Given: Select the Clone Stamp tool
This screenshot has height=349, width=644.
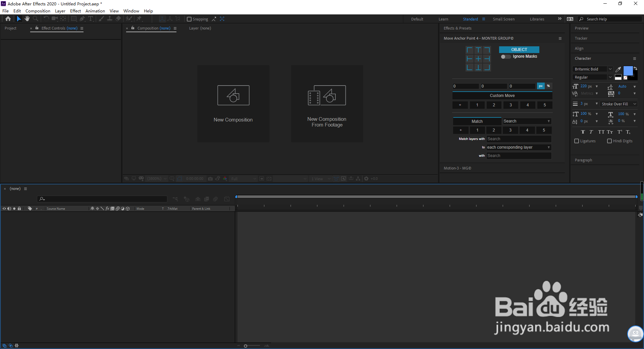Looking at the screenshot, I should (110, 19).
